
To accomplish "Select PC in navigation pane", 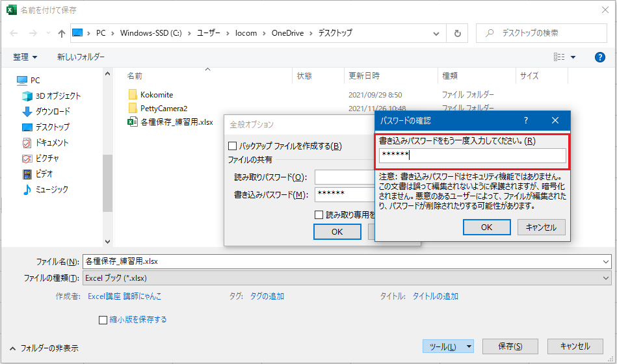I will pos(29,81).
